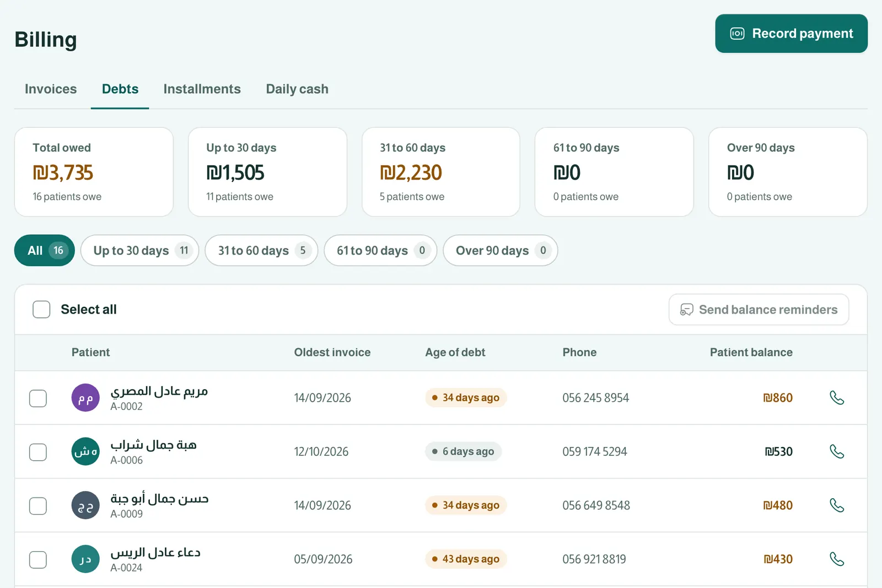Sort by the Patient balance column header
Viewport: 882px width, 588px height.
[x=751, y=352]
